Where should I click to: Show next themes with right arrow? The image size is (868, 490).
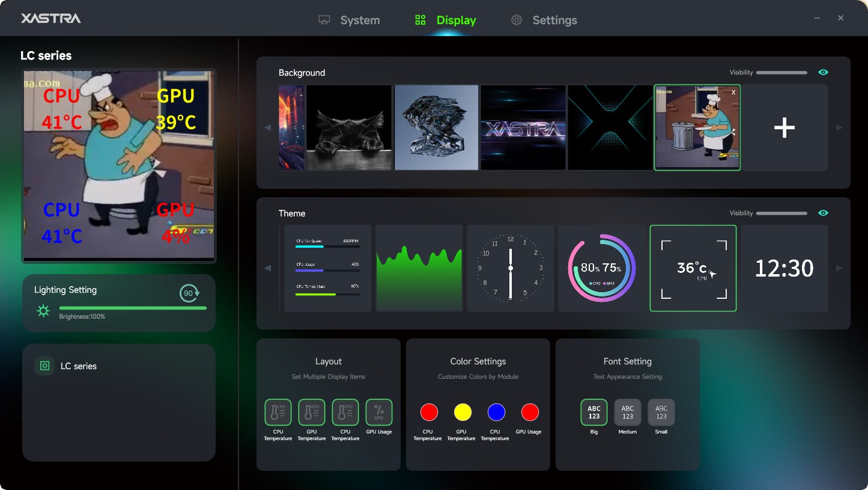coord(839,268)
